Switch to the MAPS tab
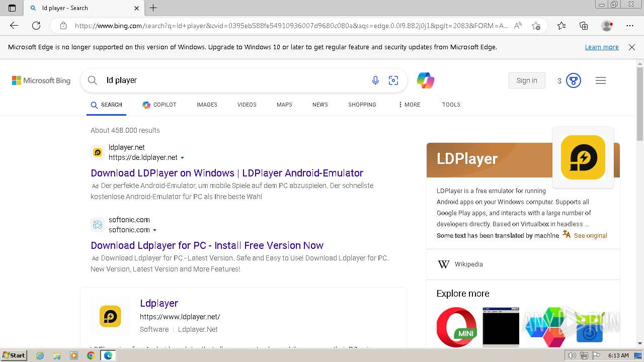 284,105
